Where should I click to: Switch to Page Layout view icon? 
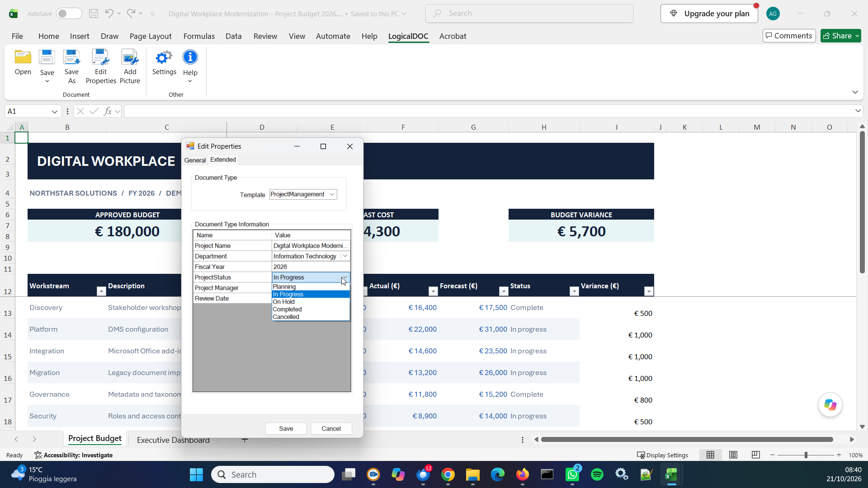pos(733,455)
